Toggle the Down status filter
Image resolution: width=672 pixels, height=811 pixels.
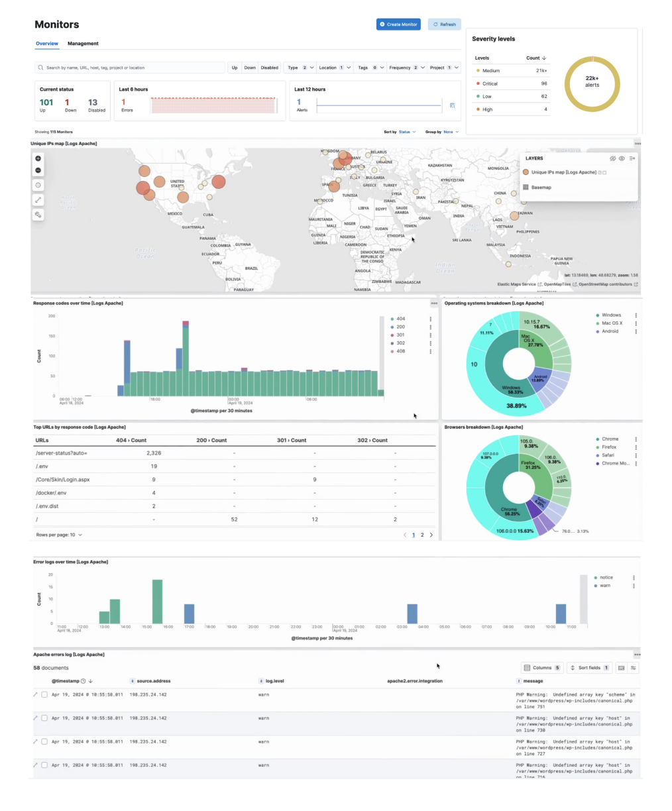point(249,68)
